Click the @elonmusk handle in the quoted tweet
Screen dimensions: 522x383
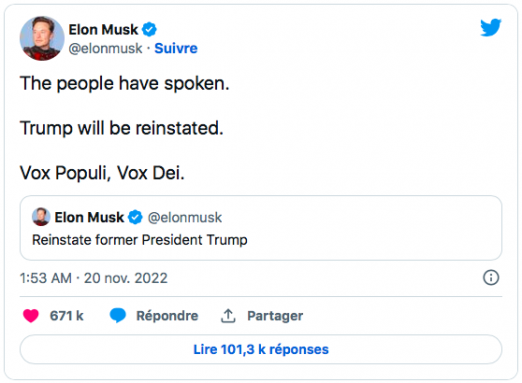185,217
